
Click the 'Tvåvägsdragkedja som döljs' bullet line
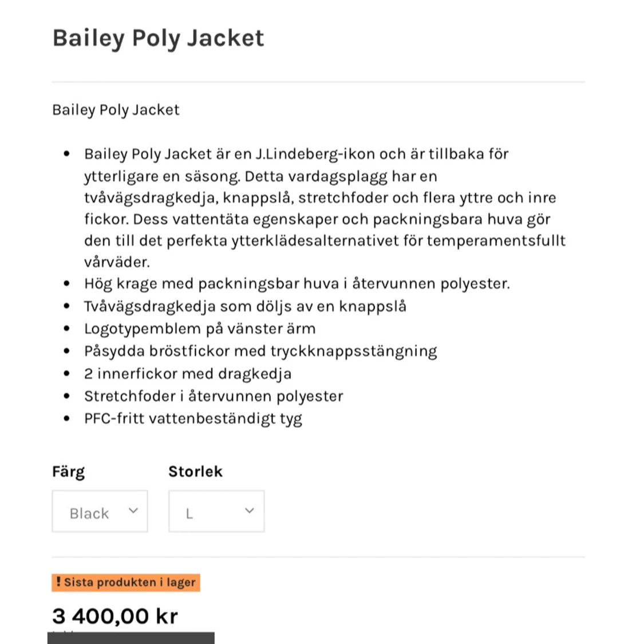pyautogui.click(x=245, y=306)
